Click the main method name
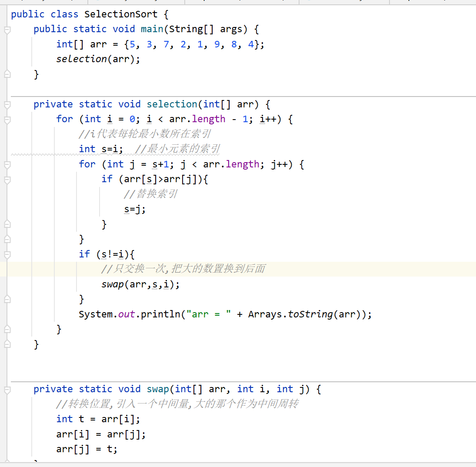 pos(152,29)
